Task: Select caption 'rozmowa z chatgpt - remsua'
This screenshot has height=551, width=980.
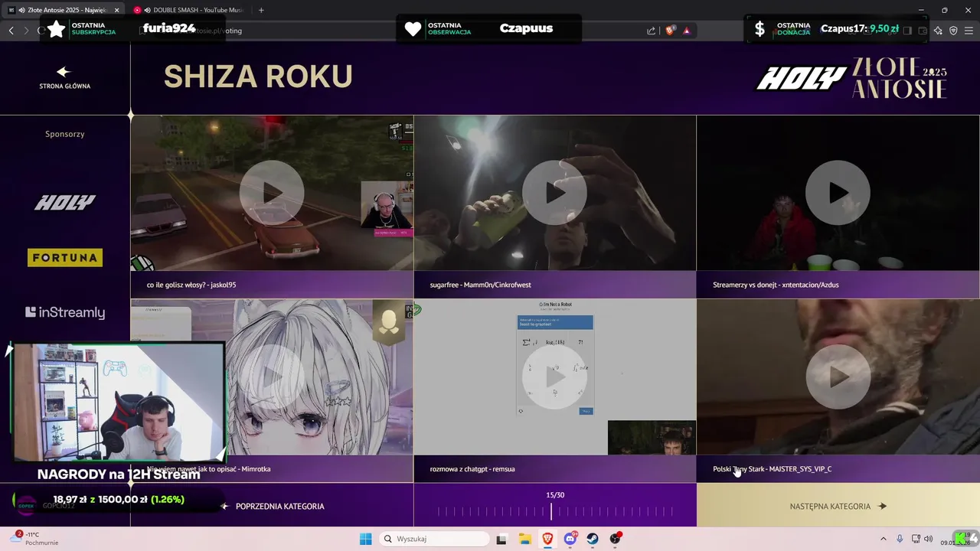Action: [472, 468]
